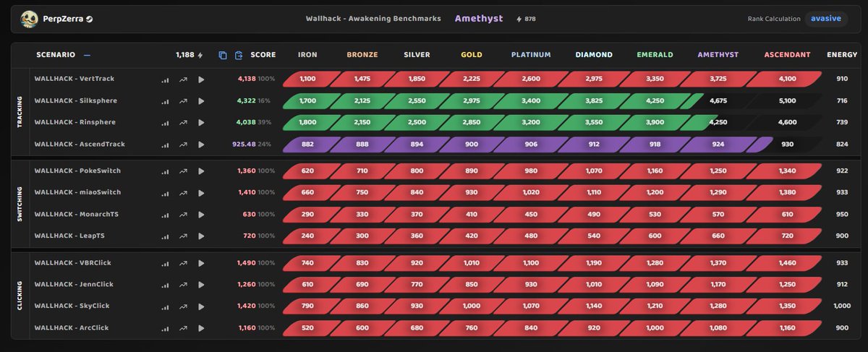Open the WALLHACK - ArcClick scenario name

[73, 327]
